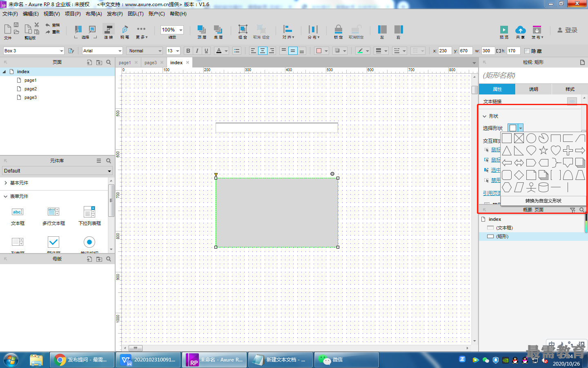Select the triangle shape in the picker
Image resolution: width=588 pixels, height=368 pixels.
507,150
